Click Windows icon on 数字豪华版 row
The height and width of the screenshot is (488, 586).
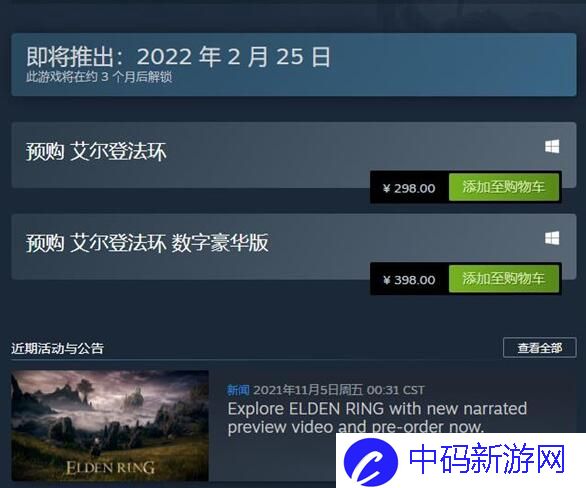click(552, 238)
